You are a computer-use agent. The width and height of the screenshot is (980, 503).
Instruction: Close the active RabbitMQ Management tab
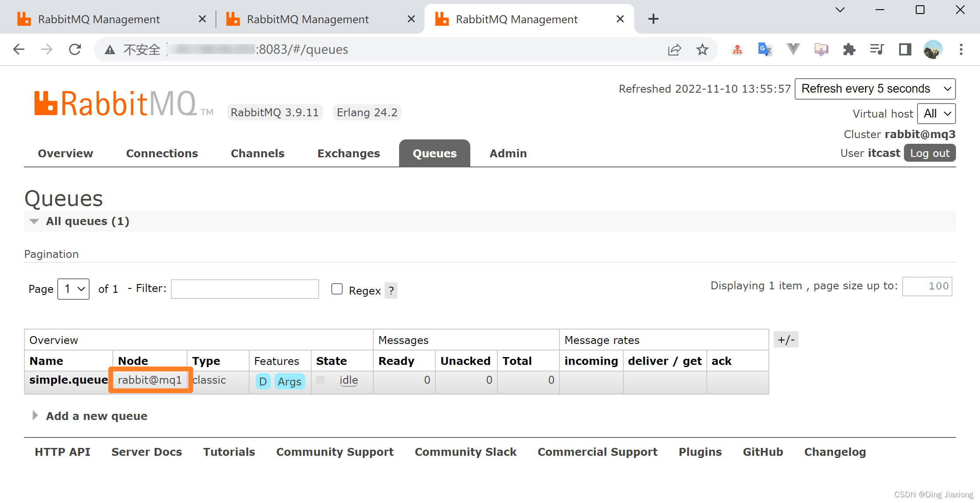pyautogui.click(x=620, y=19)
